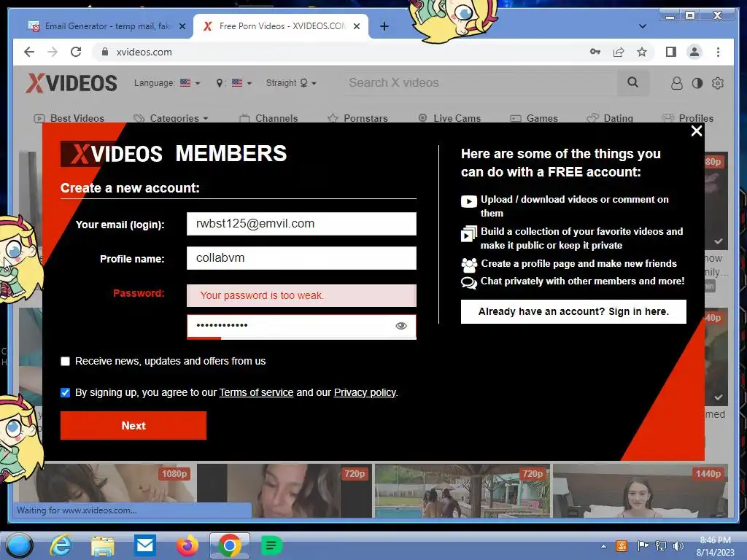Screen dimensions: 747x560
Task: Click the volume speaker tray icon
Action: coord(678,546)
